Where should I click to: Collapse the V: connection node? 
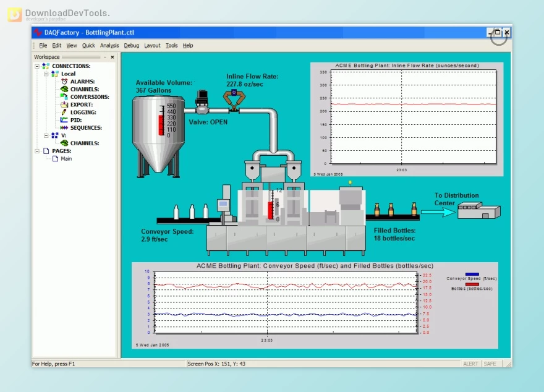click(46, 135)
